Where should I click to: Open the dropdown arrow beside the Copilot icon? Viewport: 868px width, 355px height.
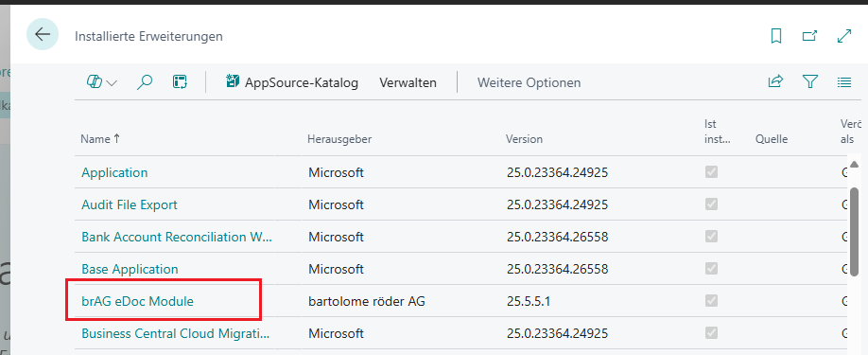point(112,83)
